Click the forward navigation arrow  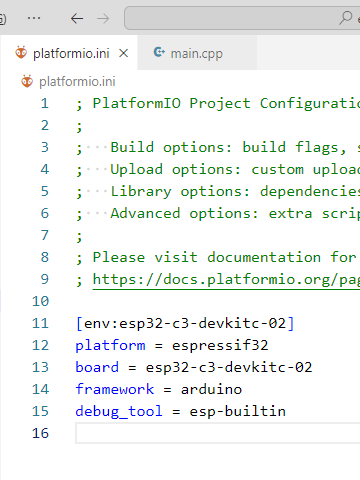(103, 18)
